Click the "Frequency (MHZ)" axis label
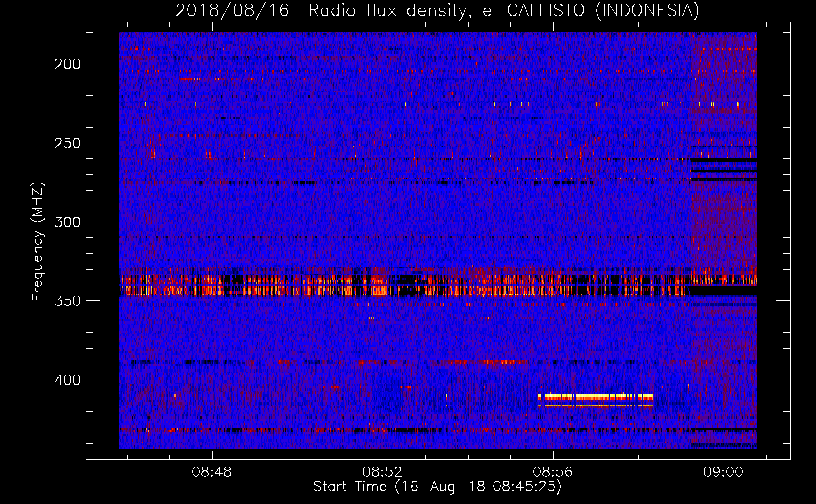Screen dimensions: 816x504 38,241
